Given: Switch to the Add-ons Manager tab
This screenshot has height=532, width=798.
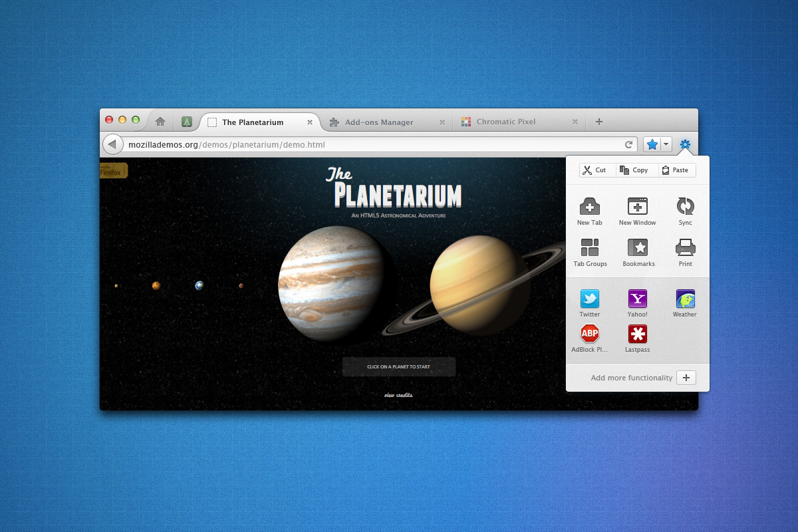Looking at the screenshot, I should 379,122.
